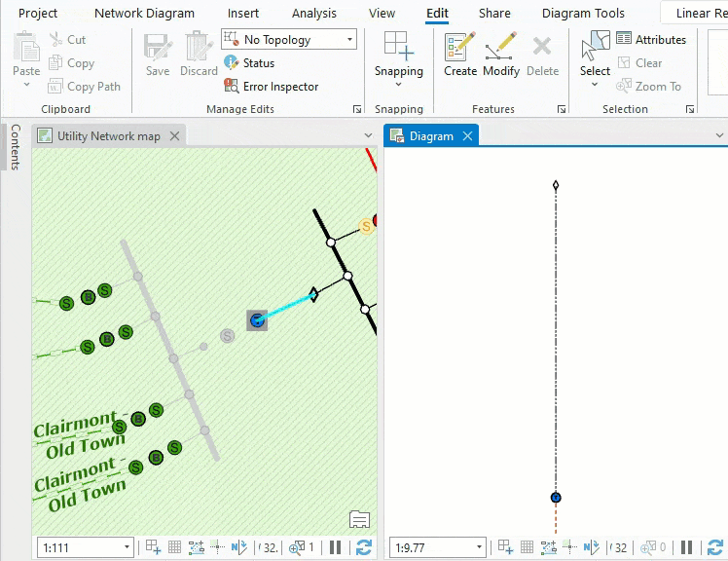
Task: Toggle inference constraints in diagram status bar
Action: tap(548, 547)
